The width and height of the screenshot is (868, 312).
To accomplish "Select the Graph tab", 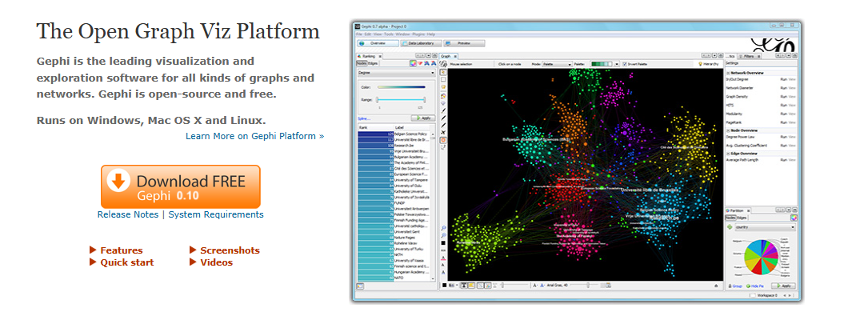I will (x=449, y=56).
